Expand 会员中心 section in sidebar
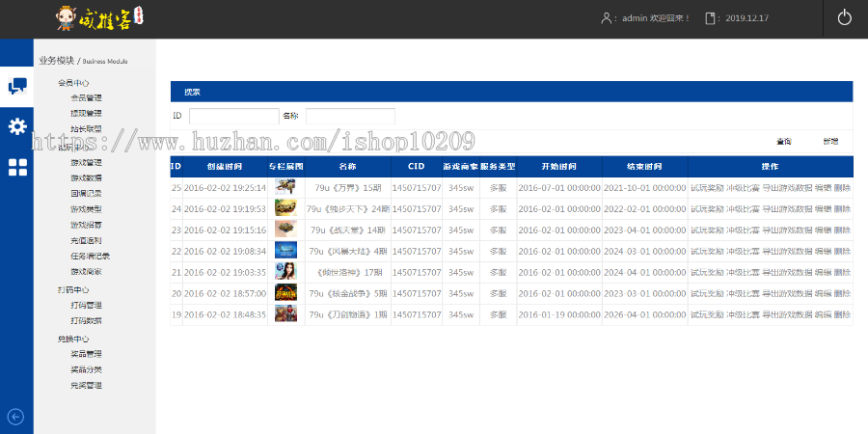This screenshot has width=868, height=434. [73, 83]
